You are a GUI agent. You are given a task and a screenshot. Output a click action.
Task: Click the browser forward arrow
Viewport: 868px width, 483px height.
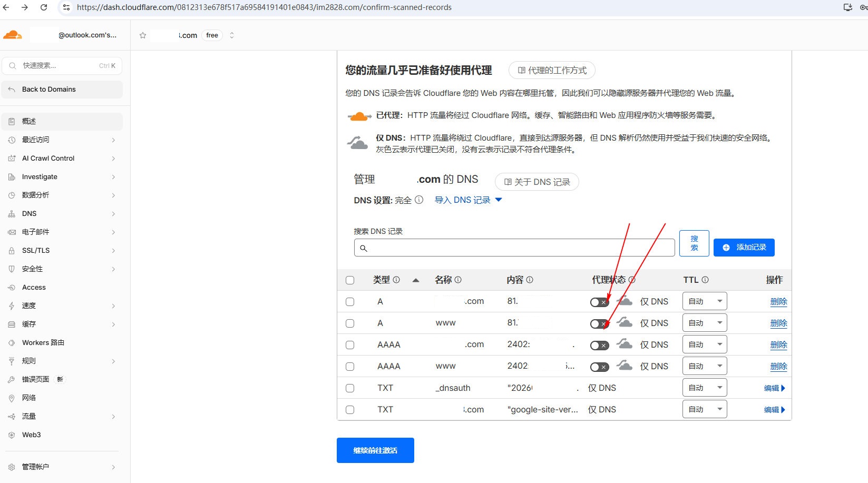pyautogui.click(x=25, y=7)
